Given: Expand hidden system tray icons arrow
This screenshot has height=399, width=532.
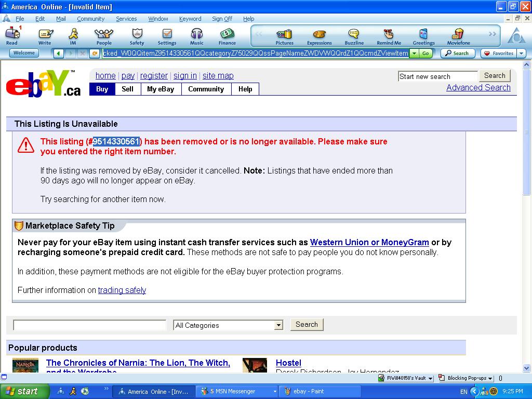Looking at the screenshot, I should [474, 392].
